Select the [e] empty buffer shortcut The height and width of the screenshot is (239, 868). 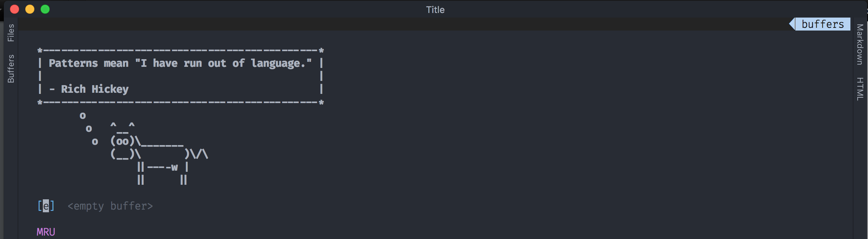point(46,206)
